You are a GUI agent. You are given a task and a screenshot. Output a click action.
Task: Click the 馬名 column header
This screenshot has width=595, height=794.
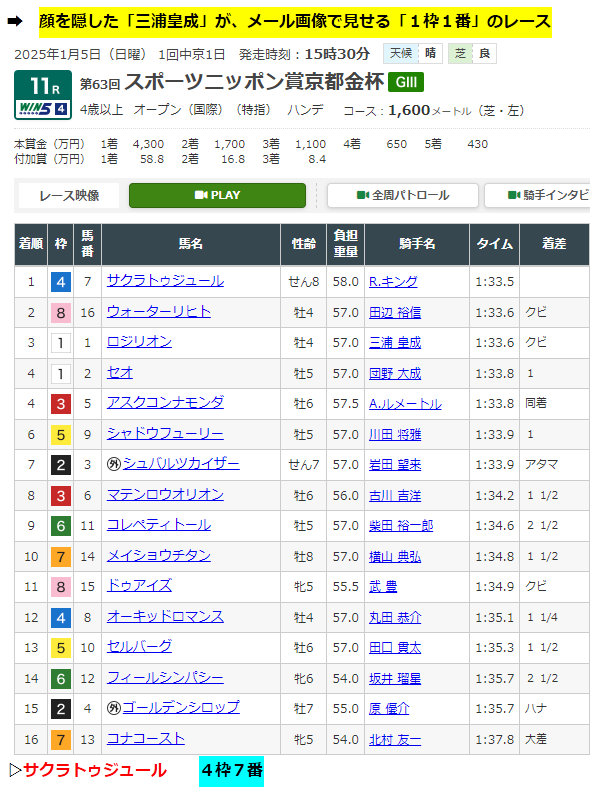191,244
